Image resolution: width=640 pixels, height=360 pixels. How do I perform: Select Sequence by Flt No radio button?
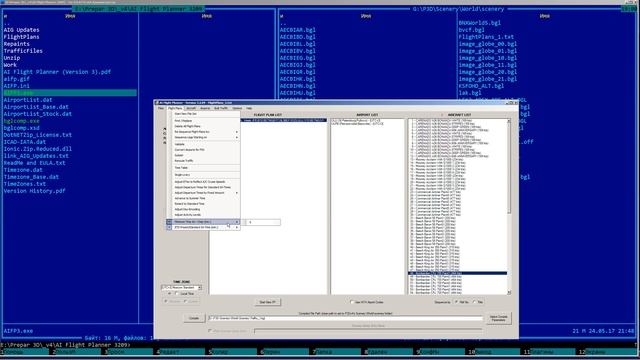coord(456,302)
